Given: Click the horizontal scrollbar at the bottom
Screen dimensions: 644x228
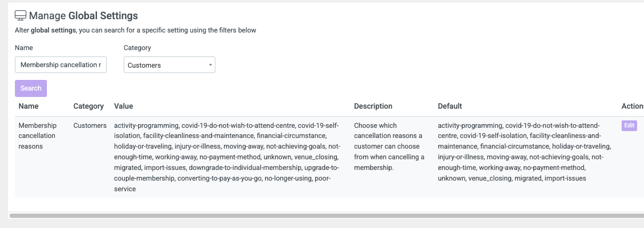Looking at the screenshot, I should 326,216.
